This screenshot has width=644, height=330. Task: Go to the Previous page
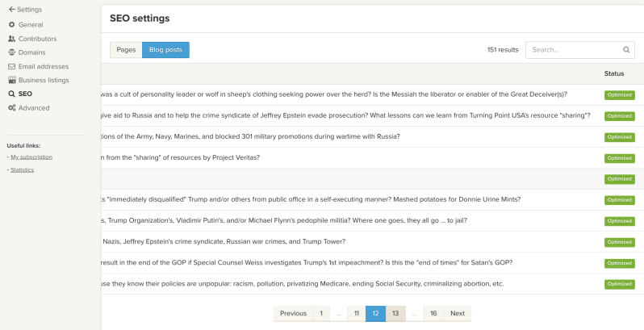293,314
